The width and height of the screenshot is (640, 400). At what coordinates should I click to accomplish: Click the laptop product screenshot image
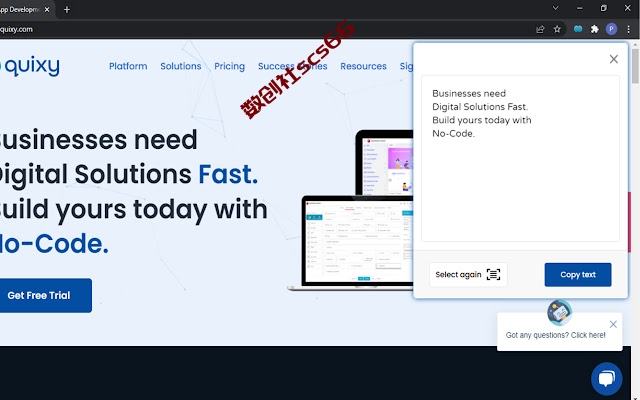click(351, 243)
